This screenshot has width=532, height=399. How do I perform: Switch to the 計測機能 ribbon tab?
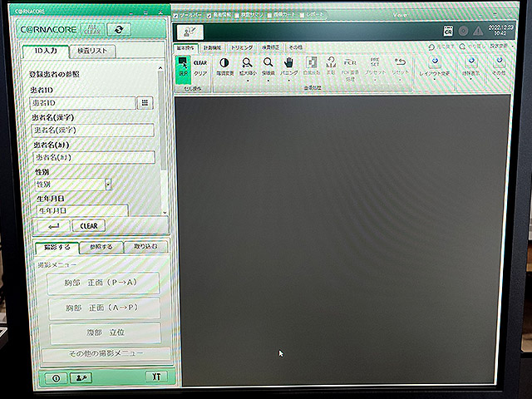coord(213,48)
